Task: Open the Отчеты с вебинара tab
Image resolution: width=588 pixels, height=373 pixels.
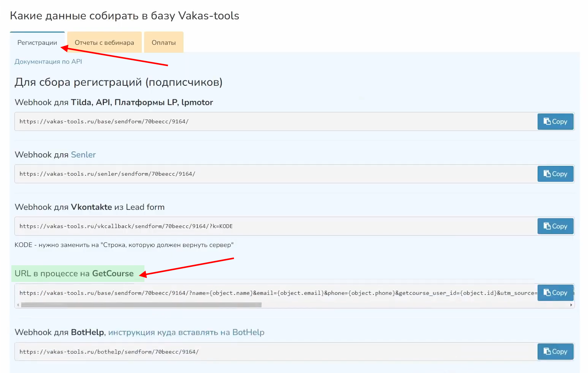Action: (104, 43)
